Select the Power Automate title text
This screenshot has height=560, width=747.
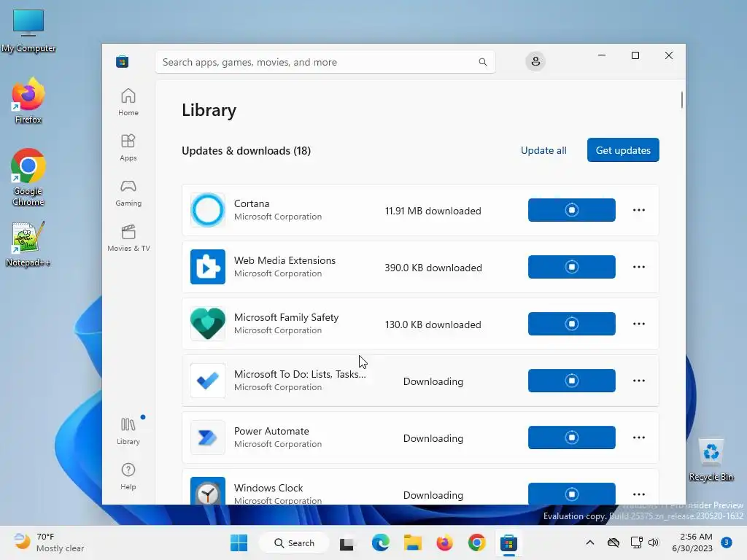[x=271, y=431]
